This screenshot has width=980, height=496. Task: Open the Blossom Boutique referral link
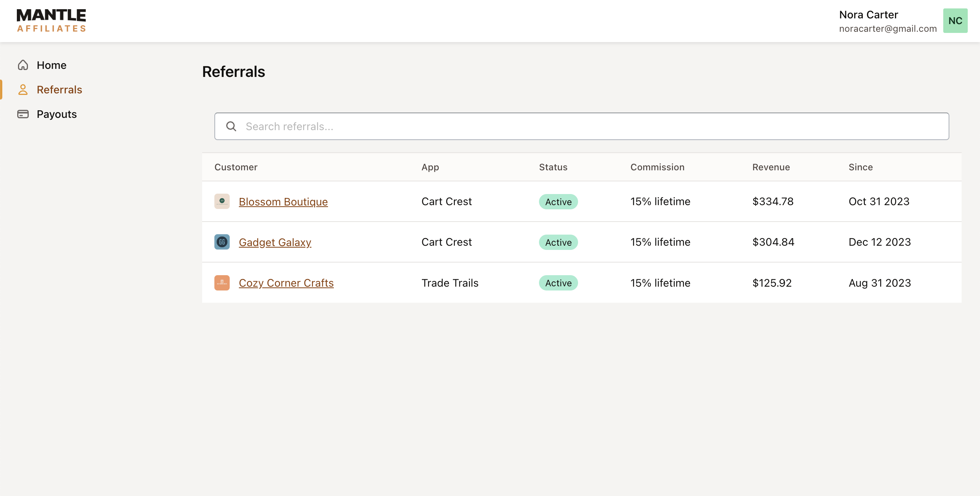tap(283, 201)
